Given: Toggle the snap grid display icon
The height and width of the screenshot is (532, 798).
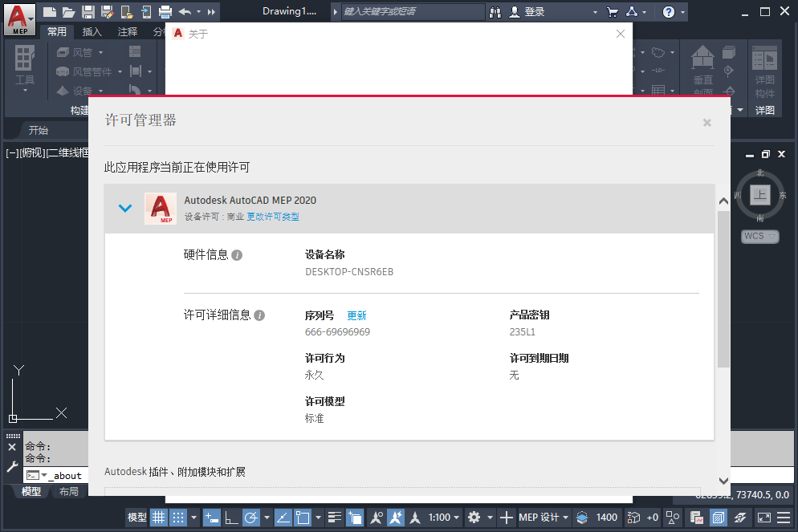Looking at the screenshot, I should coord(158,517).
